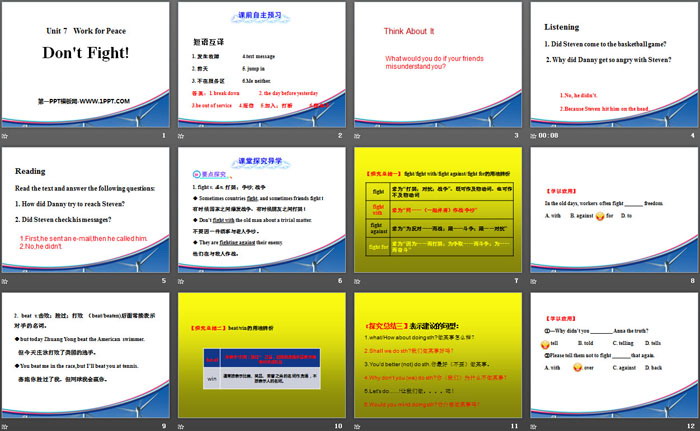Click the 课堂探究导学 header banner on slide 6
This screenshot has height=431, width=700.
click(x=260, y=162)
